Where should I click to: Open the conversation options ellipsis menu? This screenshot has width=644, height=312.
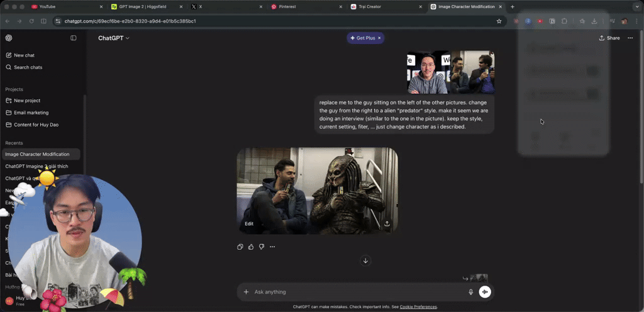[x=630, y=38]
